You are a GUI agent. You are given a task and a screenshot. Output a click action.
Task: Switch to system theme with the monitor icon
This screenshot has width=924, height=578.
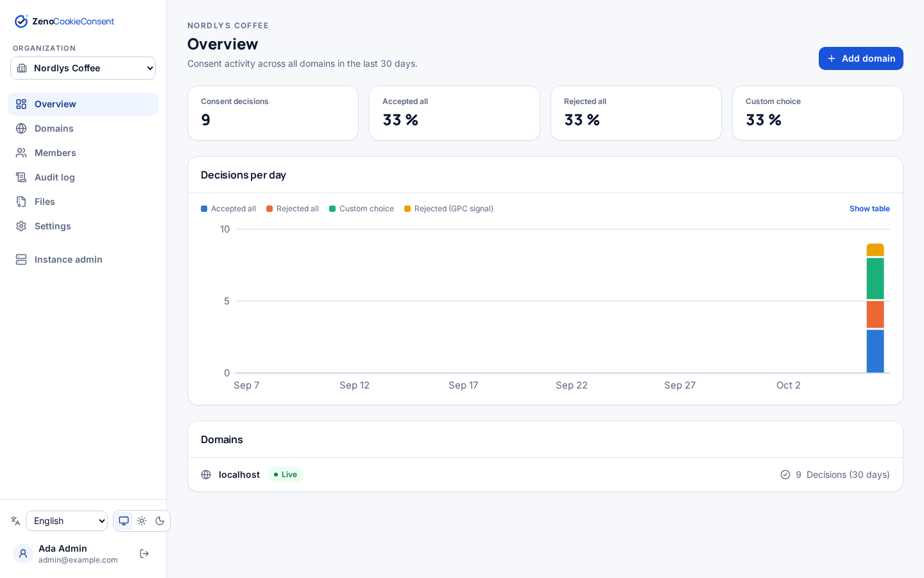click(x=124, y=521)
